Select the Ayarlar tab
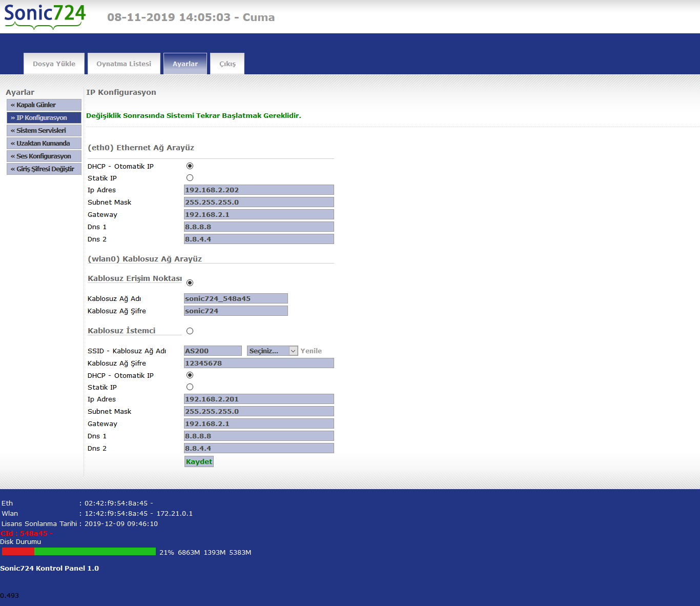 click(x=185, y=64)
